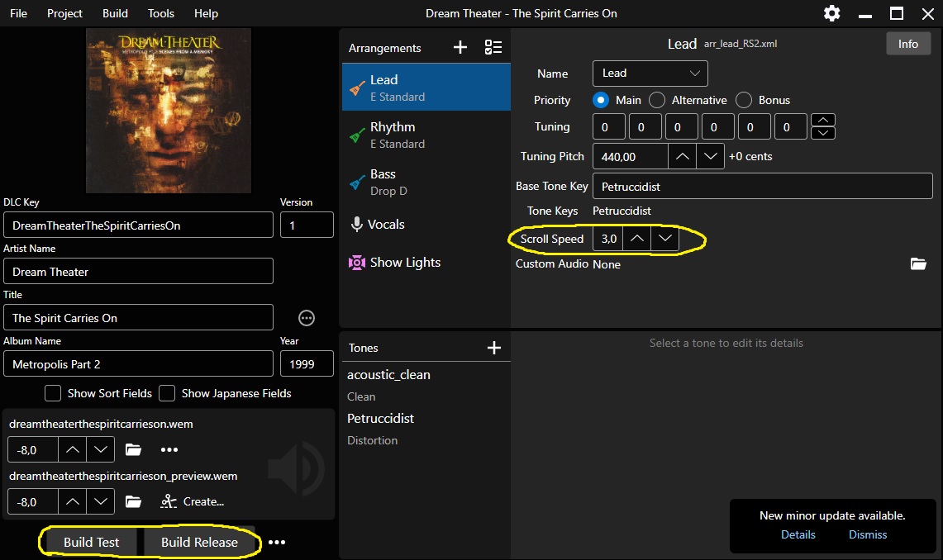
Task: Open more options for main audio file
Action: (x=169, y=449)
